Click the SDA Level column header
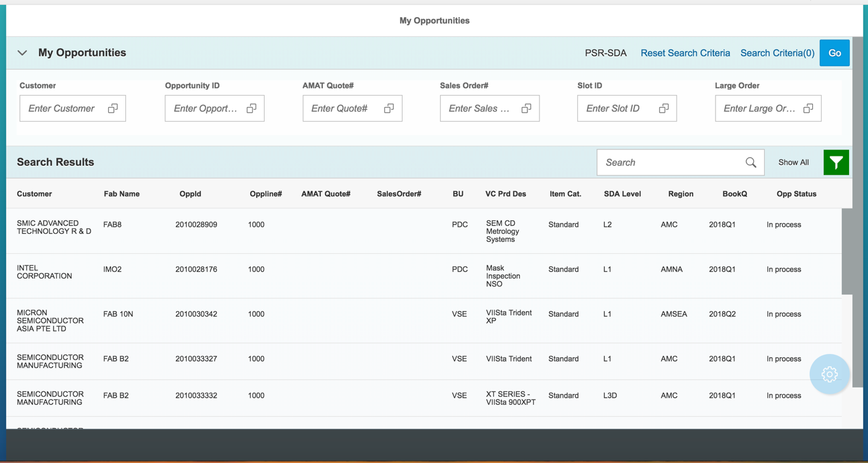 click(x=622, y=194)
